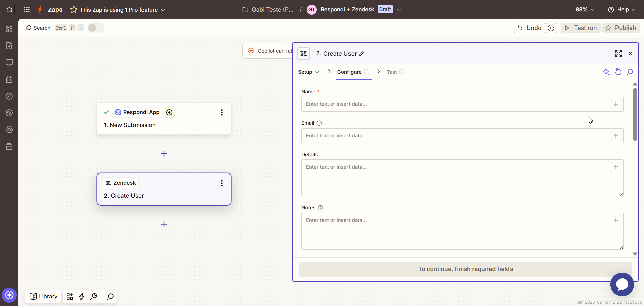Open the 98% zoom level dropdown
The image size is (644, 306).
[585, 10]
